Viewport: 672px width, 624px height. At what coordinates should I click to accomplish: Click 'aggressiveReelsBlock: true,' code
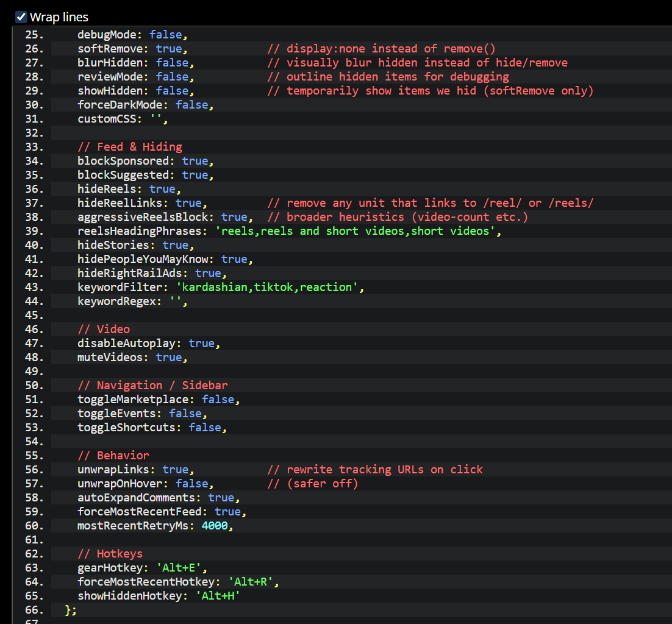[x=165, y=217]
